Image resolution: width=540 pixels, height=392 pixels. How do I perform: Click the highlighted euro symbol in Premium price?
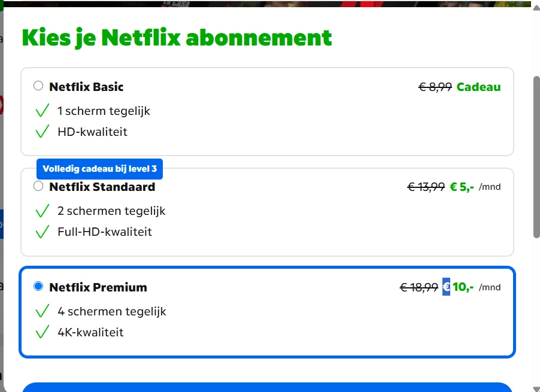tap(446, 287)
